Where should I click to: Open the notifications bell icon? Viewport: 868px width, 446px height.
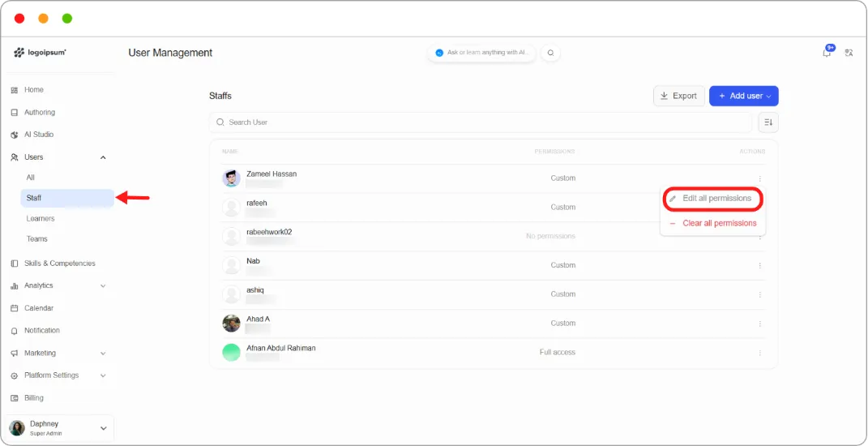tap(827, 53)
